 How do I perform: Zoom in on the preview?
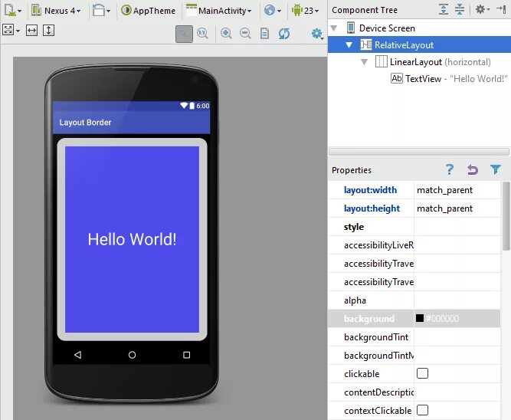click(226, 33)
